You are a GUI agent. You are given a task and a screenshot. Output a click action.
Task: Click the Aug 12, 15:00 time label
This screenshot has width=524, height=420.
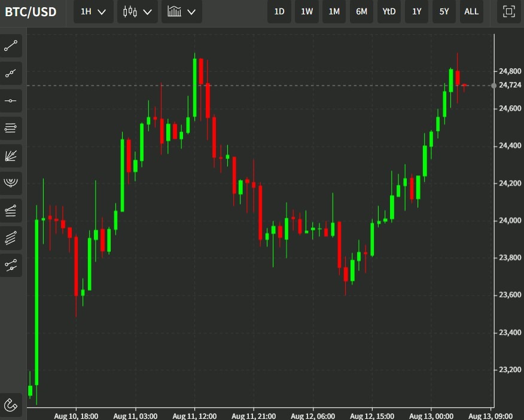(x=372, y=416)
